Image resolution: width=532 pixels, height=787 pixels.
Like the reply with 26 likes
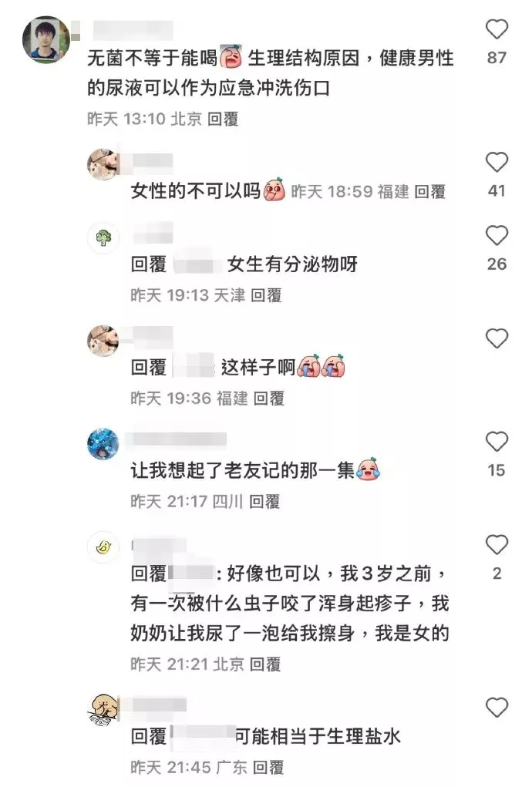point(497,235)
